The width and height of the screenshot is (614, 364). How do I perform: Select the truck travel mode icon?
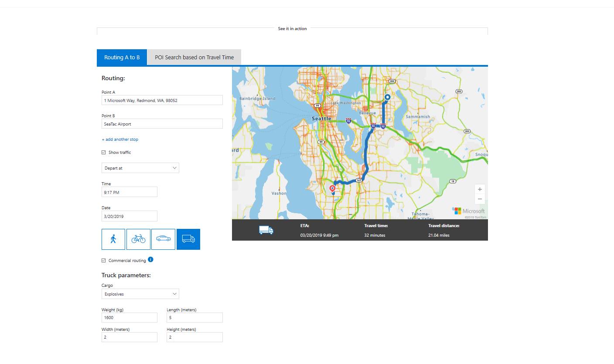coord(188,239)
